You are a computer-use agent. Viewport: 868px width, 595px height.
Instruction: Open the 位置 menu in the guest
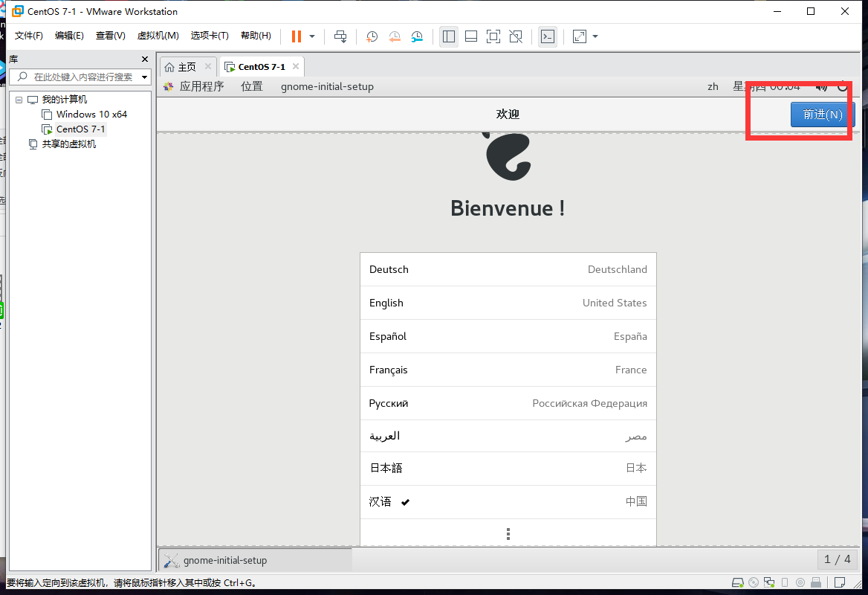[x=252, y=86]
